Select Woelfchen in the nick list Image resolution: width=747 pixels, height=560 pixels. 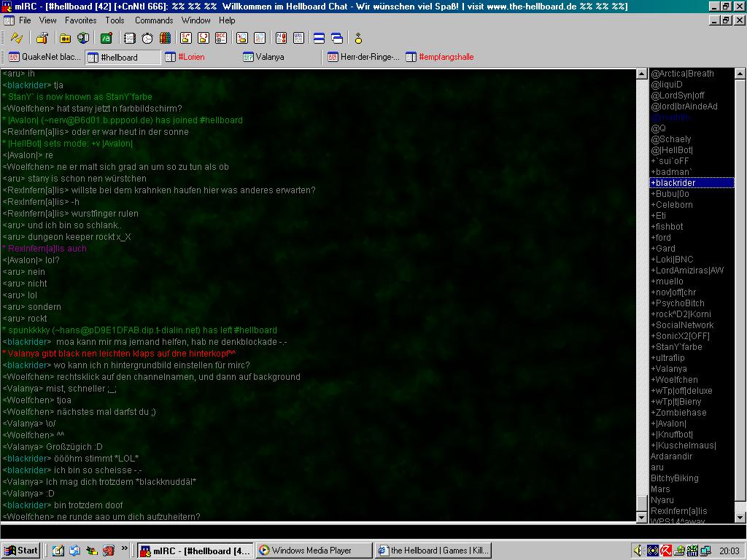(676, 380)
